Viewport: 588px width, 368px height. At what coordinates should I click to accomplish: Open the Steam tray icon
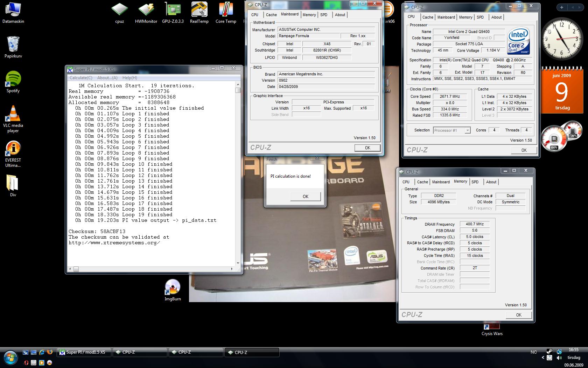click(549, 351)
